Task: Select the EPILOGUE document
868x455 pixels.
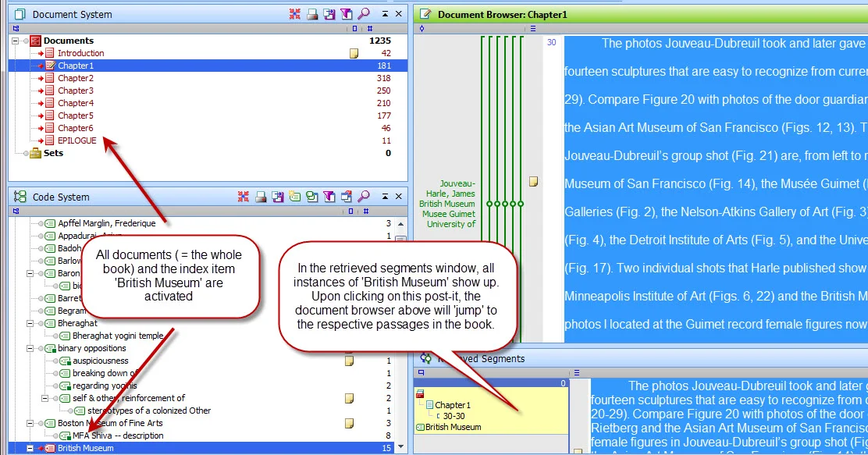Action: point(77,140)
